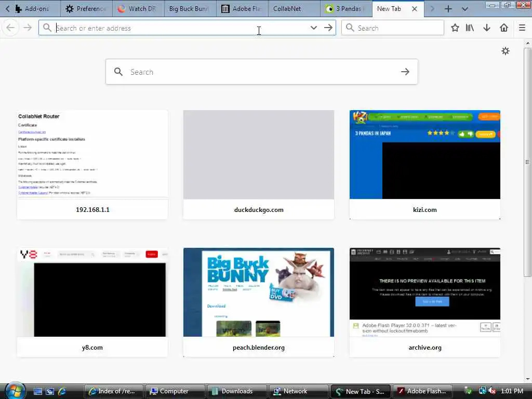This screenshot has height=399, width=532.
Task: Open the duckduckgo.com top site tile
Action: tap(259, 165)
